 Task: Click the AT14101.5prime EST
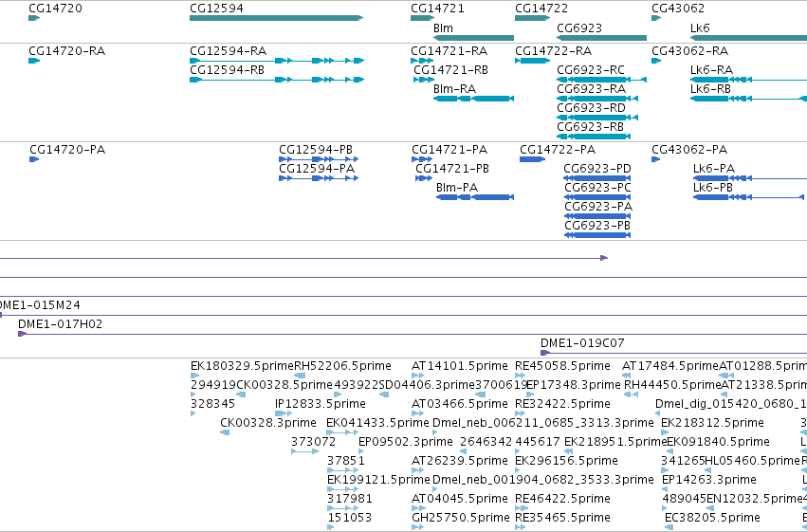(x=417, y=376)
